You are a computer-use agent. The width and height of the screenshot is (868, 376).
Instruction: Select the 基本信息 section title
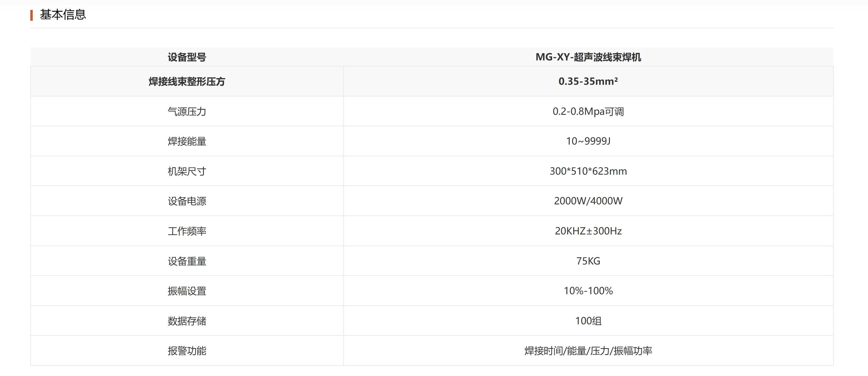(63, 15)
